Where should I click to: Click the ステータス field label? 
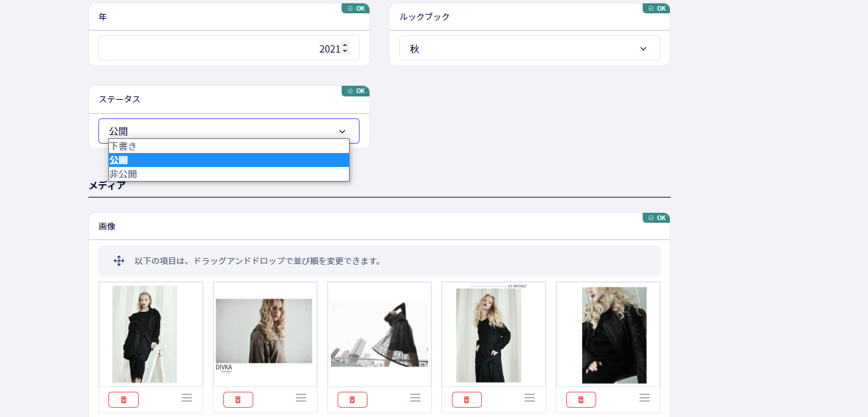coord(120,99)
